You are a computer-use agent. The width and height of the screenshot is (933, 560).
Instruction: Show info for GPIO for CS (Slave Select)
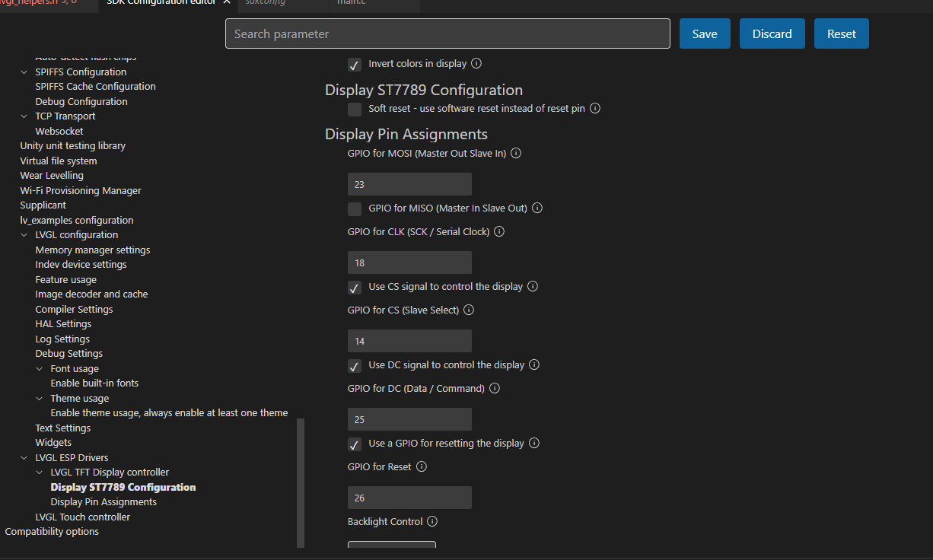pyautogui.click(x=469, y=310)
